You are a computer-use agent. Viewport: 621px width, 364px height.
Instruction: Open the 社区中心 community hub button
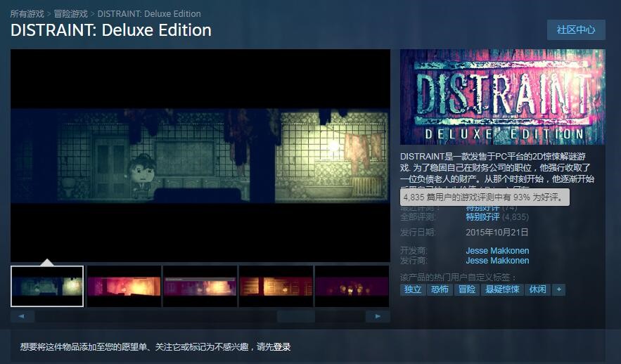[576, 30]
